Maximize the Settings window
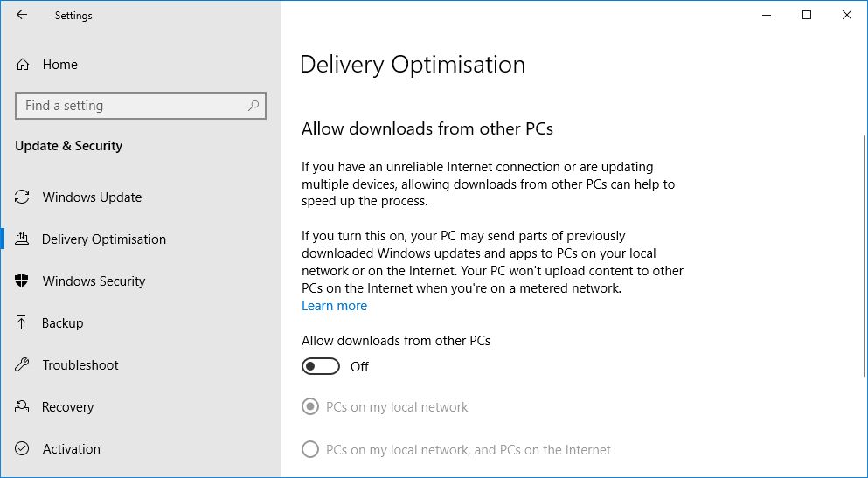Viewport: 868px width, 478px height. click(x=807, y=15)
